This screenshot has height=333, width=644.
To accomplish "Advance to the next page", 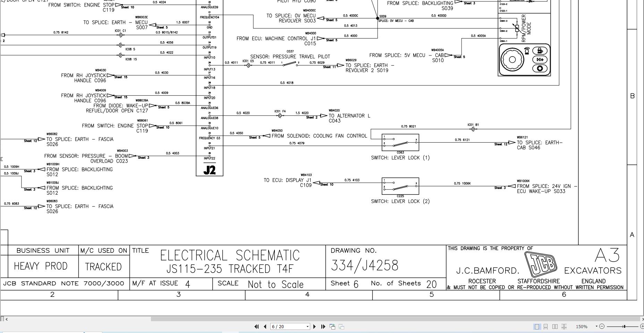I will (x=314, y=326).
